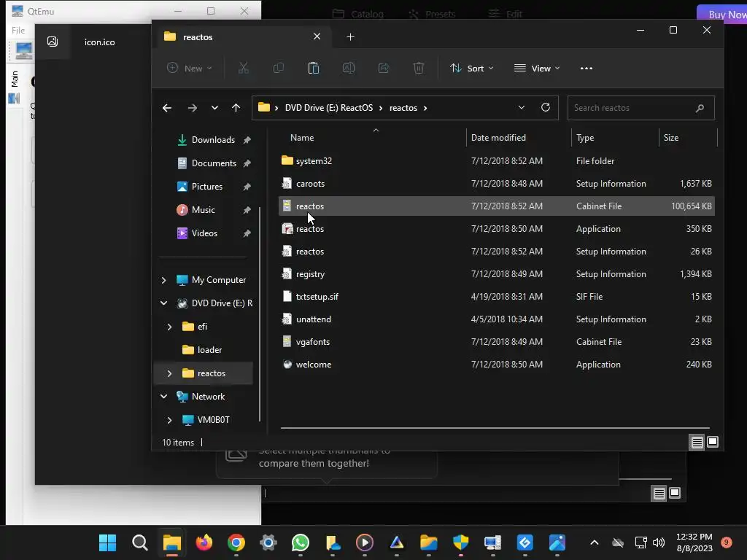Go forward with the right arrow button

pyautogui.click(x=192, y=108)
